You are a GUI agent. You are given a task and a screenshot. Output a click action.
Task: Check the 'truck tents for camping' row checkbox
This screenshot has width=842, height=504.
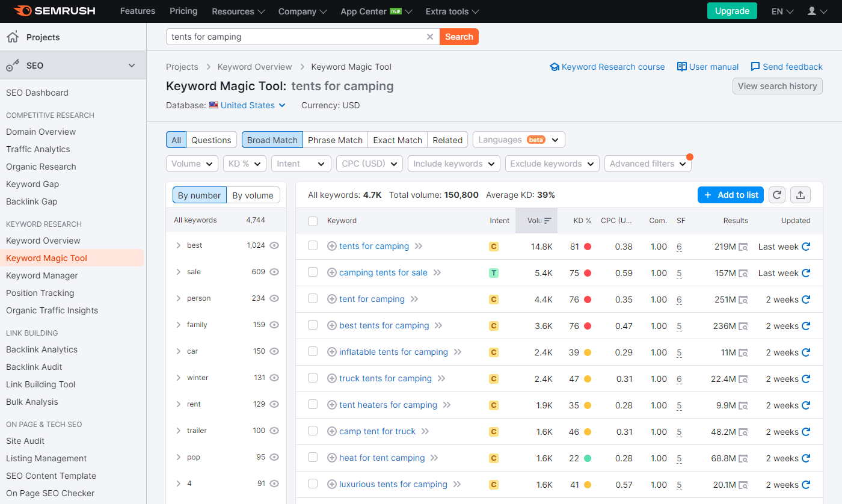click(x=313, y=378)
